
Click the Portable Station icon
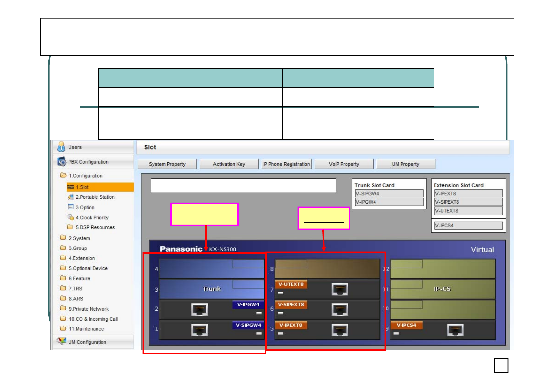pos(70,197)
